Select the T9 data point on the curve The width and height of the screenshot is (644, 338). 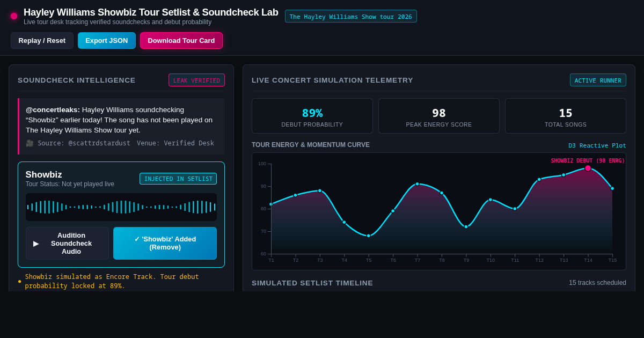(466, 226)
